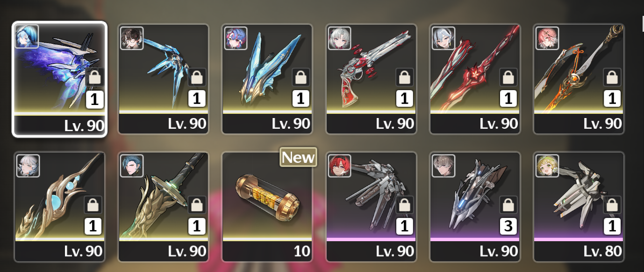Image resolution: width=644 pixels, height=272 pixels.
Task: Select the crimson broadblade with red flower
Action: pyautogui.click(x=475, y=79)
